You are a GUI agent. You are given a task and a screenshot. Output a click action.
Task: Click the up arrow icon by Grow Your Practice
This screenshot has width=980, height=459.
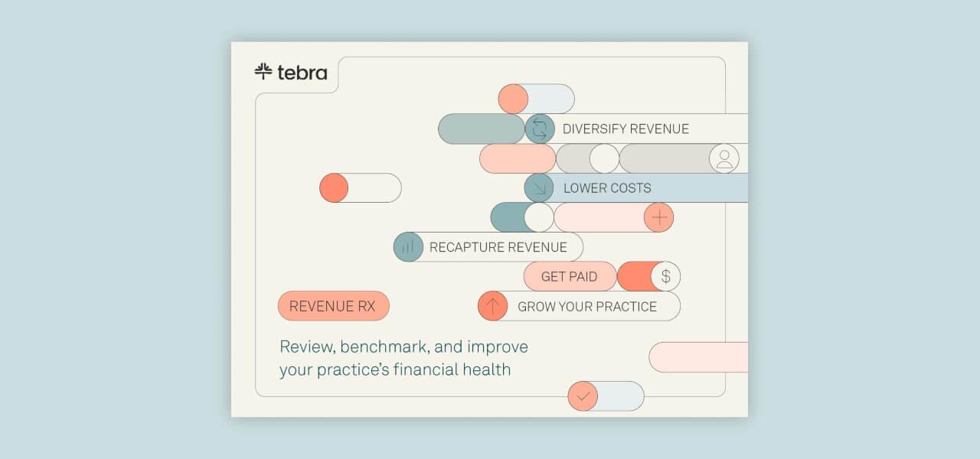(x=493, y=306)
